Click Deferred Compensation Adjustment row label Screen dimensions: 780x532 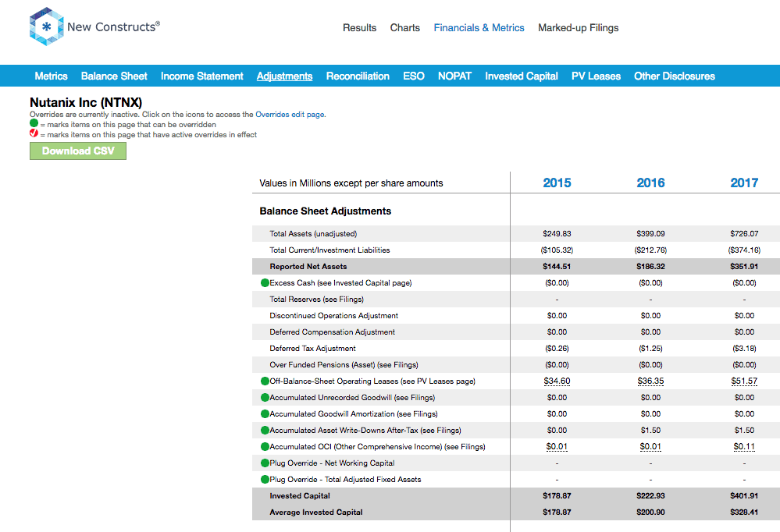pos(333,332)
